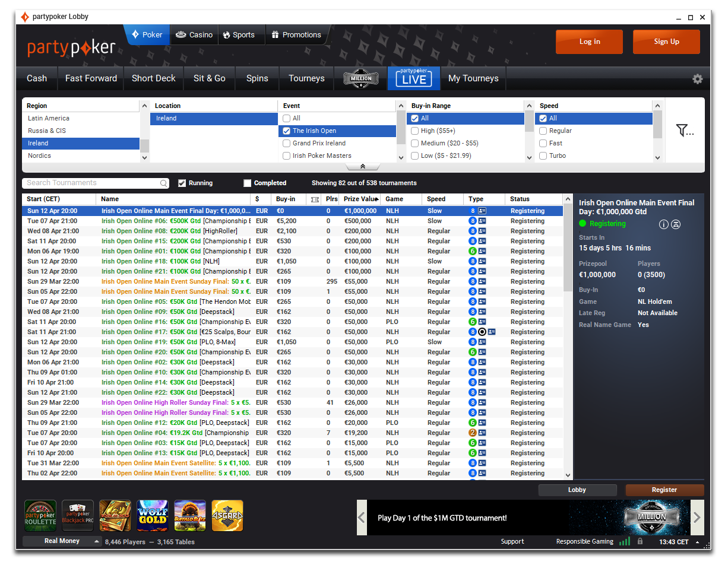Open the Casino section tab
The width and height of the screenshot is (728, 565).
194,35
